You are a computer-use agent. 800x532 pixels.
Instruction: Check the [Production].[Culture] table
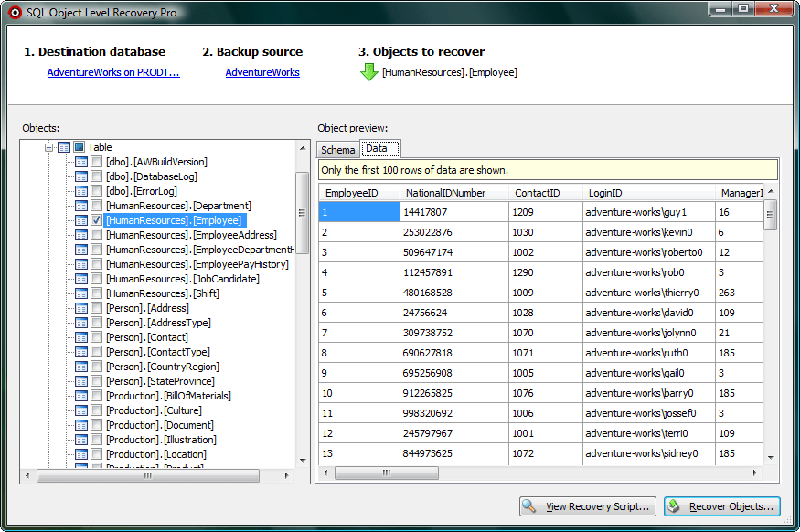coord(96,410)
